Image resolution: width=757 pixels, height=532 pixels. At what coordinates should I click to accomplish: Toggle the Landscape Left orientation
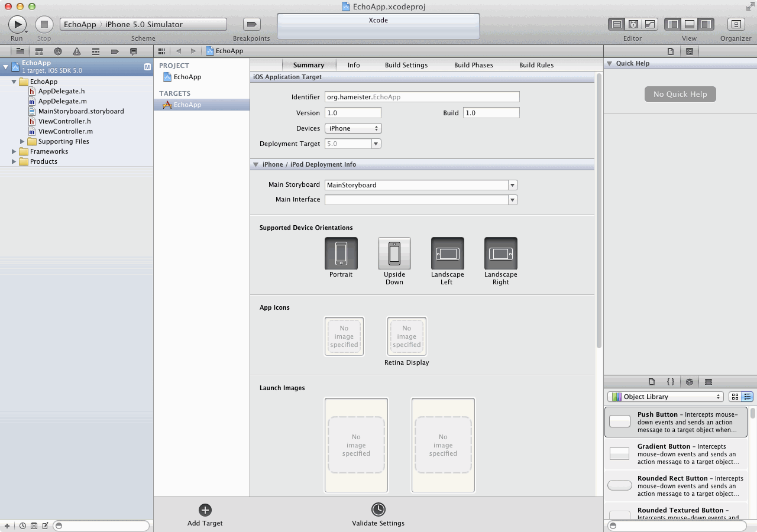pos(448,254)
